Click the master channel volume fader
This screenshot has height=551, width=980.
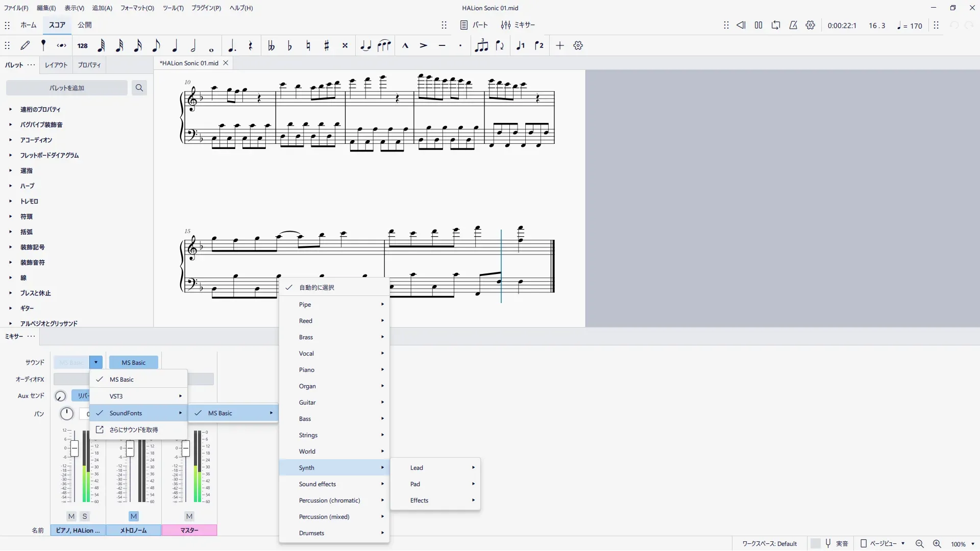point(186,449)
